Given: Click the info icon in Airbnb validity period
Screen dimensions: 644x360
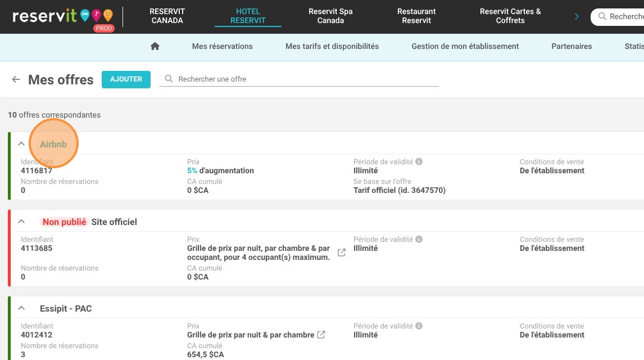Looking at the screenshot, I should pyautogui.click(x=419, y=161).
